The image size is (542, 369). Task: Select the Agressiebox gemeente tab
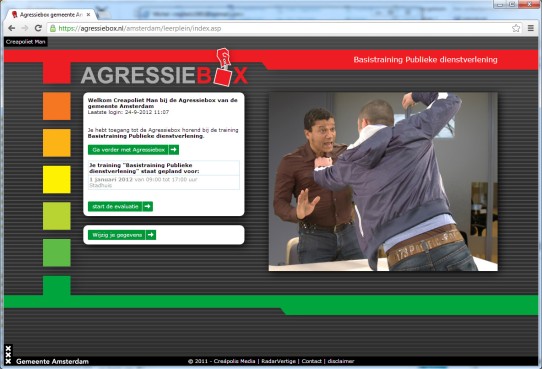[x=48, y=15]
